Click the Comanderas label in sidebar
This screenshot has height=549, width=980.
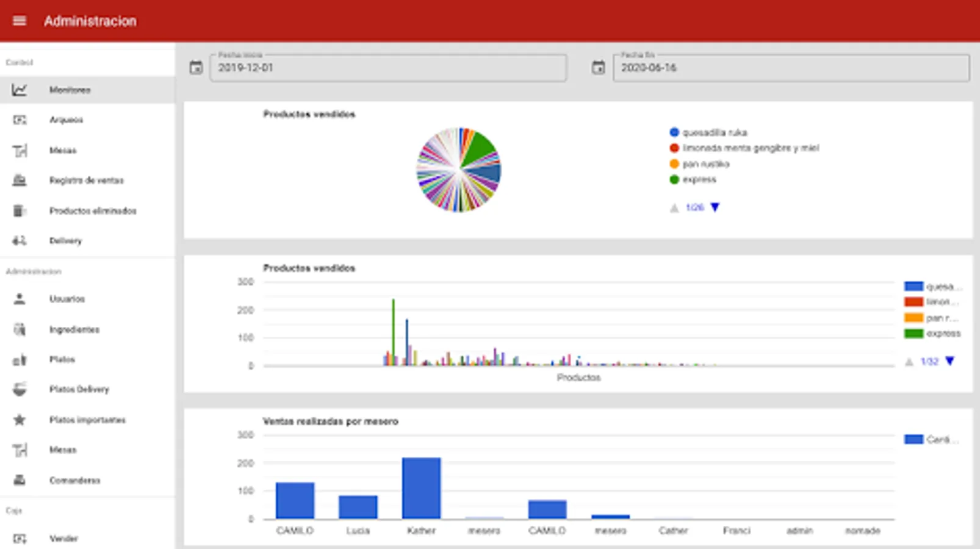74,480
